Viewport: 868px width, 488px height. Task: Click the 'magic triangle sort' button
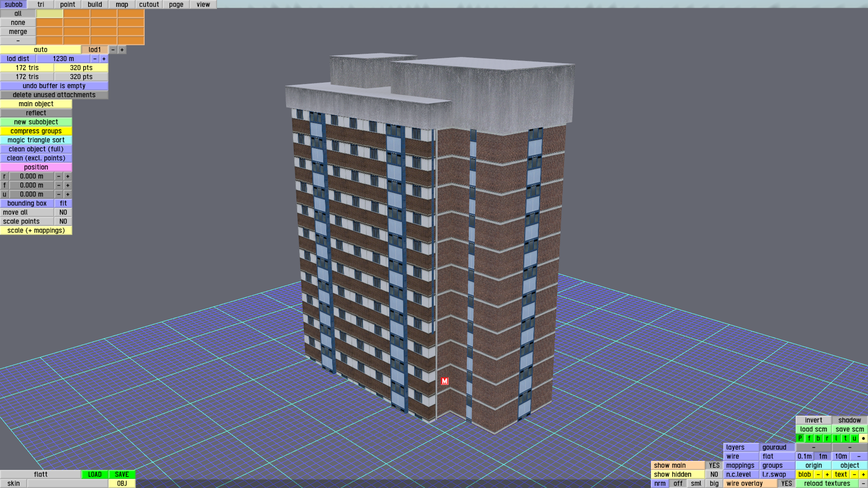36,140
